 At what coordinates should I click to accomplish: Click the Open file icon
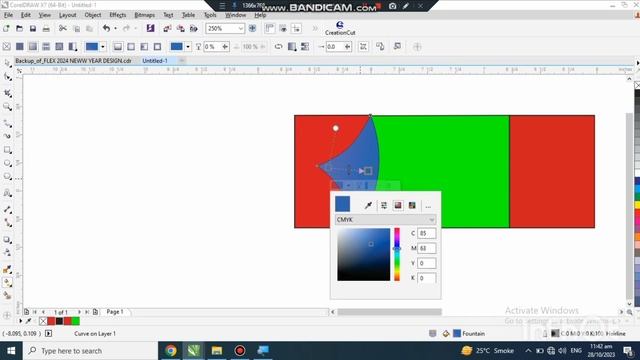click(x=19, y=29)
